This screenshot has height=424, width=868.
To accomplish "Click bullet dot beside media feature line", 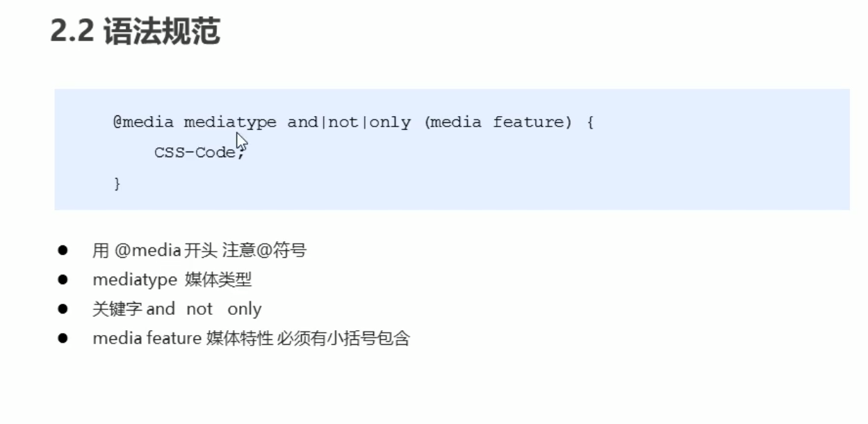I will [63, 339].
